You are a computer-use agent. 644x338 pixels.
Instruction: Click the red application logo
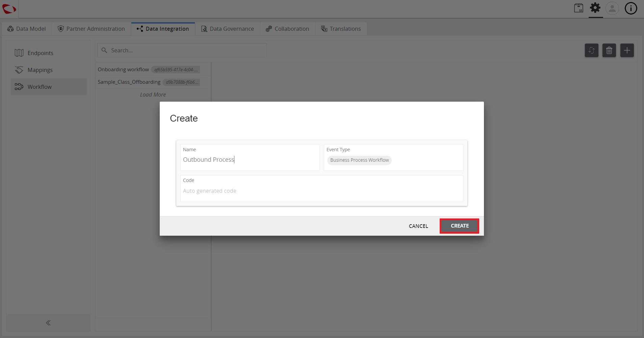(x=9, y=9)
